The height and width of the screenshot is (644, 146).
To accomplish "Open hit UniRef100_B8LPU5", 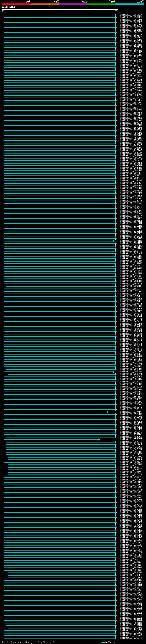I will 131,25.
